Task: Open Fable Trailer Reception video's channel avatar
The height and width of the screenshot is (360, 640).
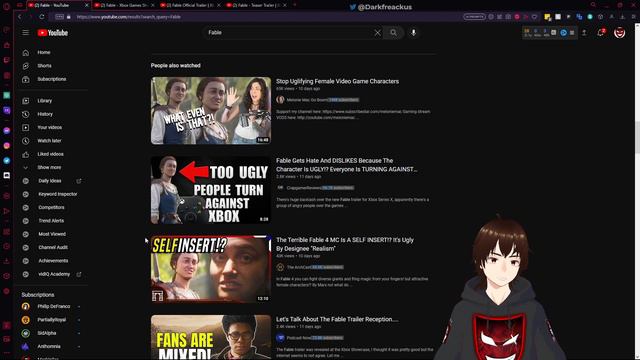Action: coord(280,338)
